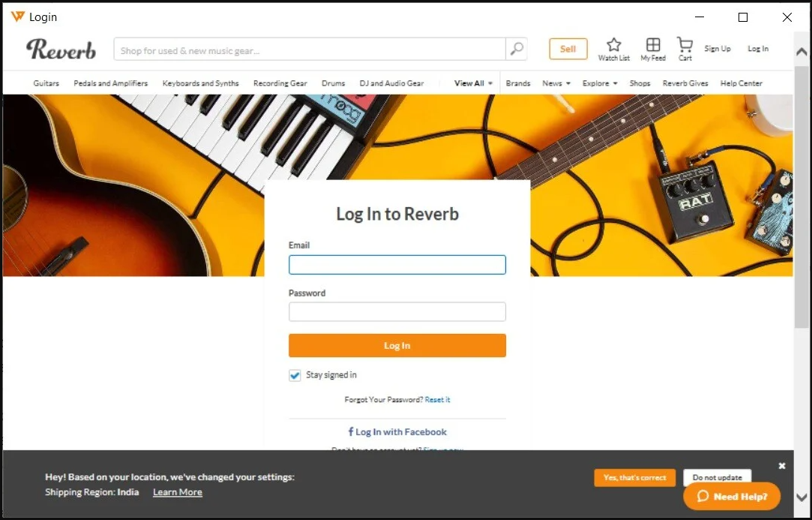Click the Sell button
812x520 pixels.
pos(568,49)
